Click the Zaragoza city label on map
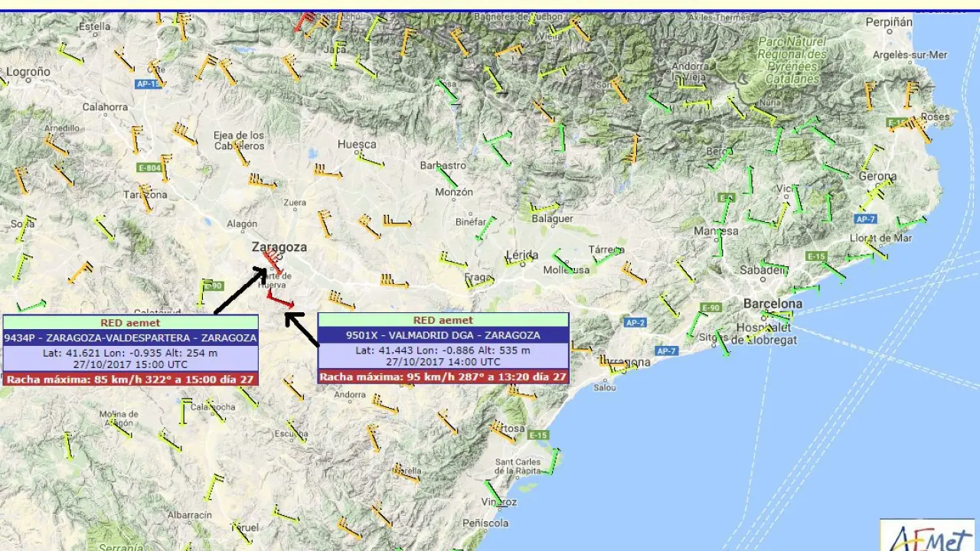This screenshot has width=980, height=551. click(x=279, y=247)
